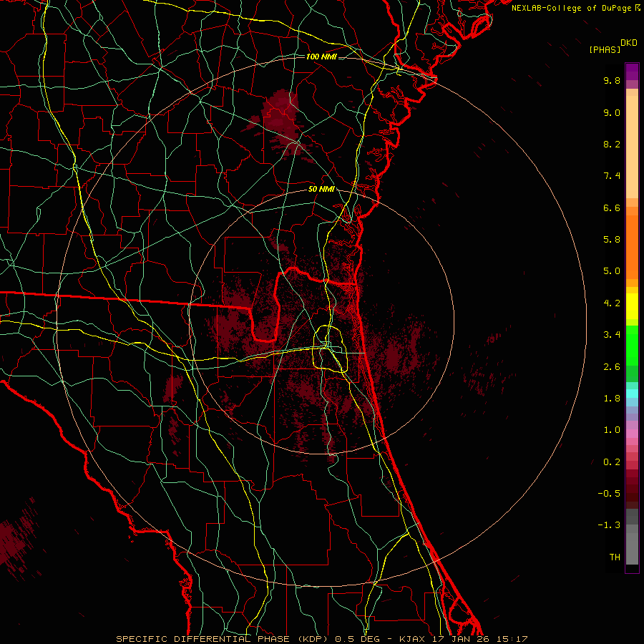Screen dimensions: 644x644
Task: Click the 5.0 scale value
Action: 612,271
